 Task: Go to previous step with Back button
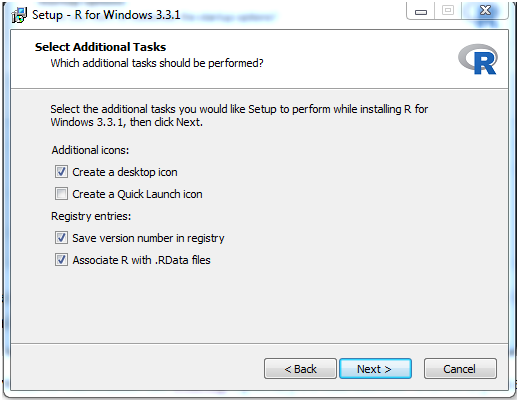tap(300, 369)
